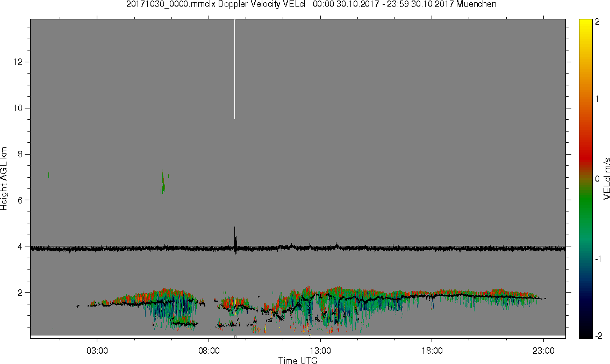Click the colorbar '0' tick label
The width and height of the screenshot is (610, 364).
point(597,179)
